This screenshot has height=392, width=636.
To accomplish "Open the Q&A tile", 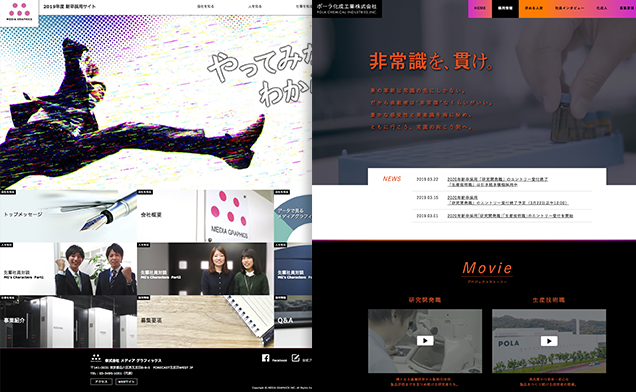I will (293, 321).
